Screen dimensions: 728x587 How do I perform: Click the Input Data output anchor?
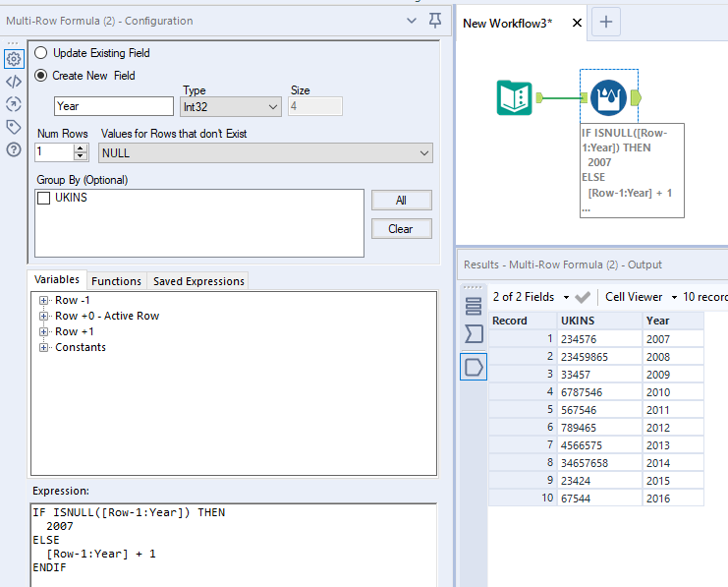coord(539,97)
